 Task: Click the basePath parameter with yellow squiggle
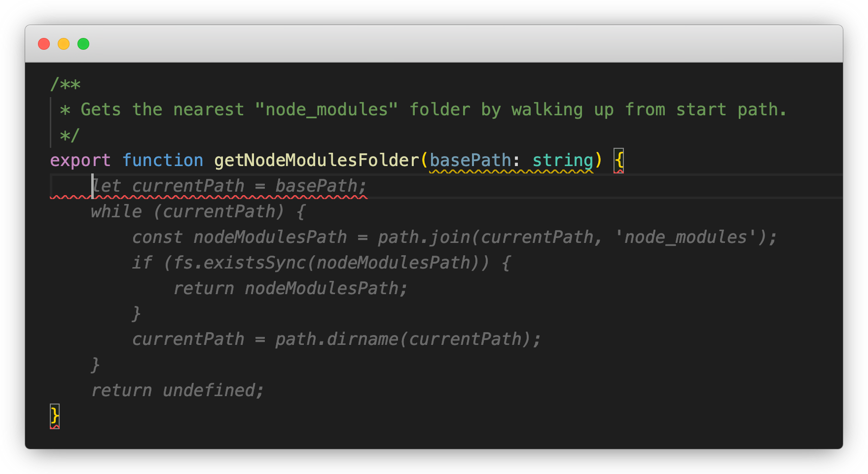(470, 161)
